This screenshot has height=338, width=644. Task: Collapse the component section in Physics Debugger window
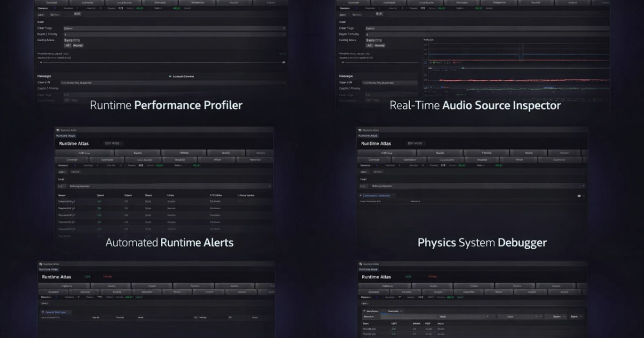(x=361, y=195)
